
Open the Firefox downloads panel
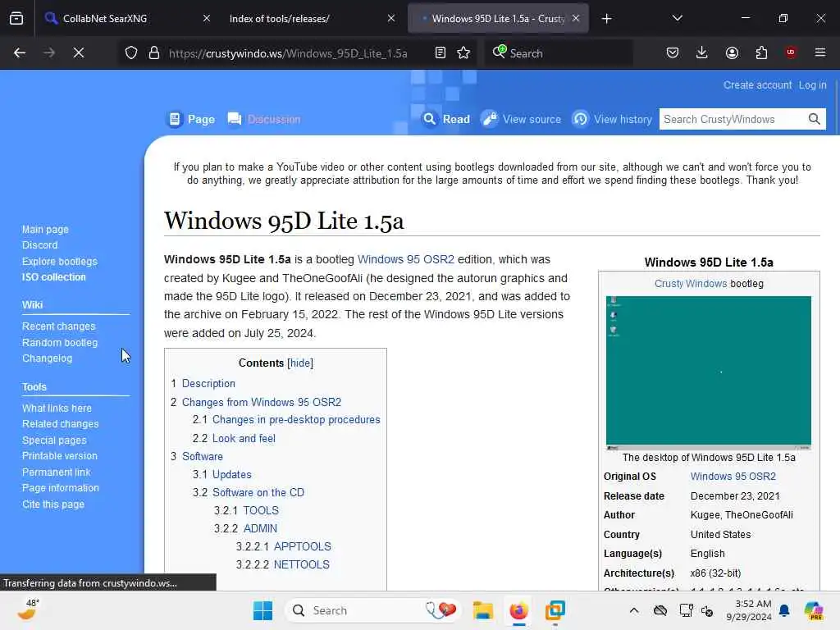pos(702,52)
